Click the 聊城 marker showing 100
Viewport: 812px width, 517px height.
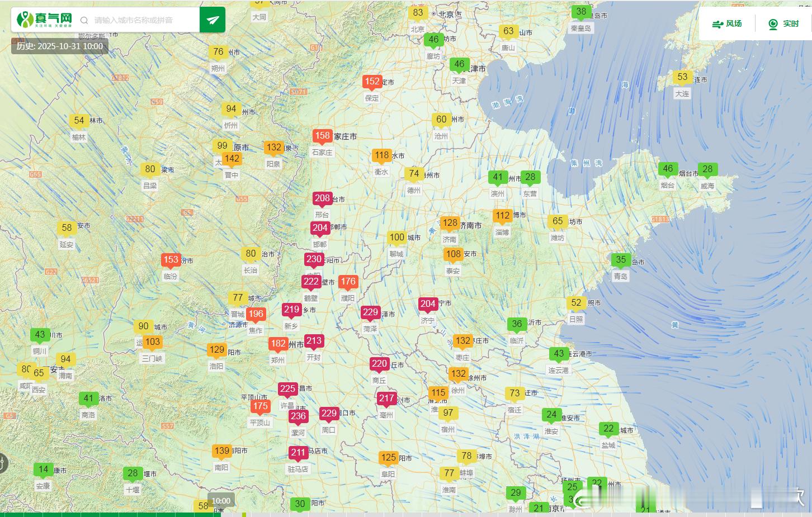[x=396, y=238]
